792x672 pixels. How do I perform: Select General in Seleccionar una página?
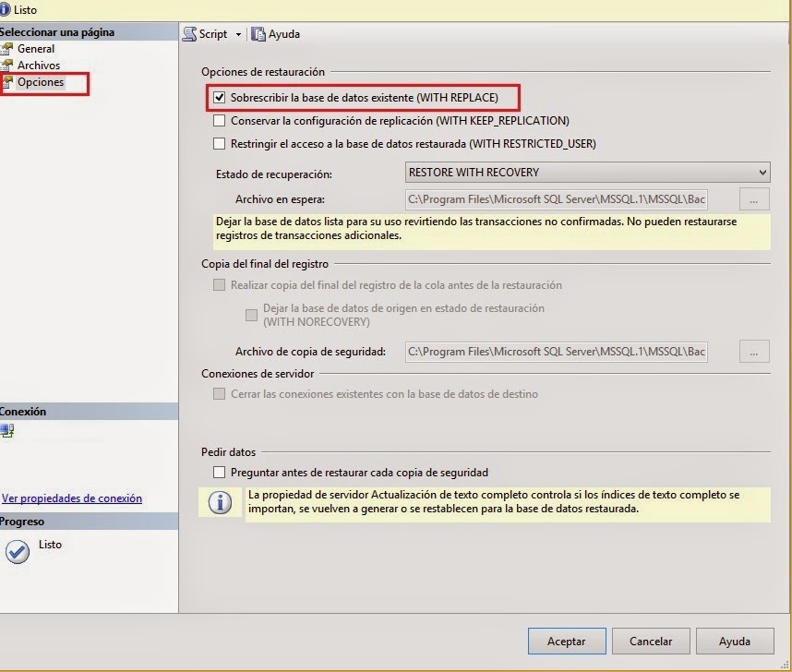click(x=36, y=48)
